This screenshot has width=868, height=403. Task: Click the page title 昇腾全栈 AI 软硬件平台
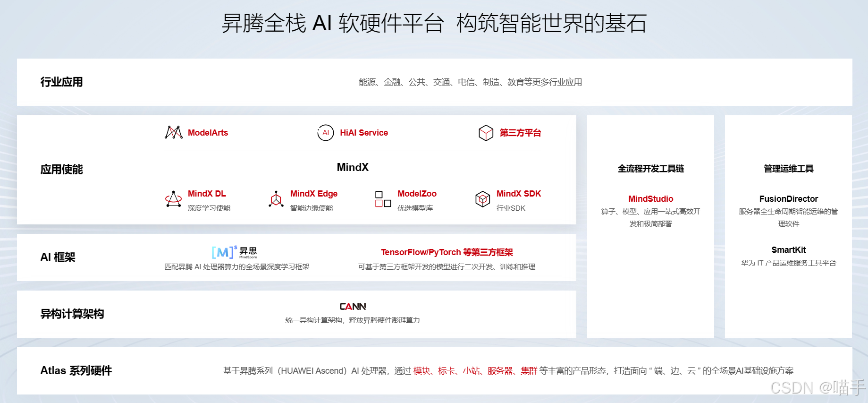(x=333, y=23)
